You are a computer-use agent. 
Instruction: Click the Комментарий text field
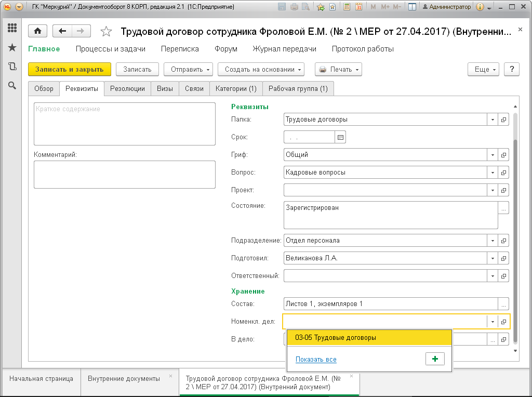pos(125,175)
